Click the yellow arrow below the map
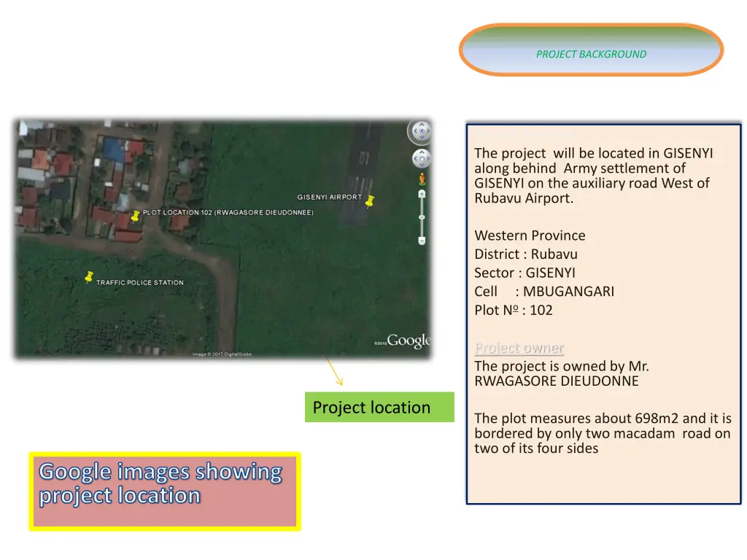 tap(334, 371)
